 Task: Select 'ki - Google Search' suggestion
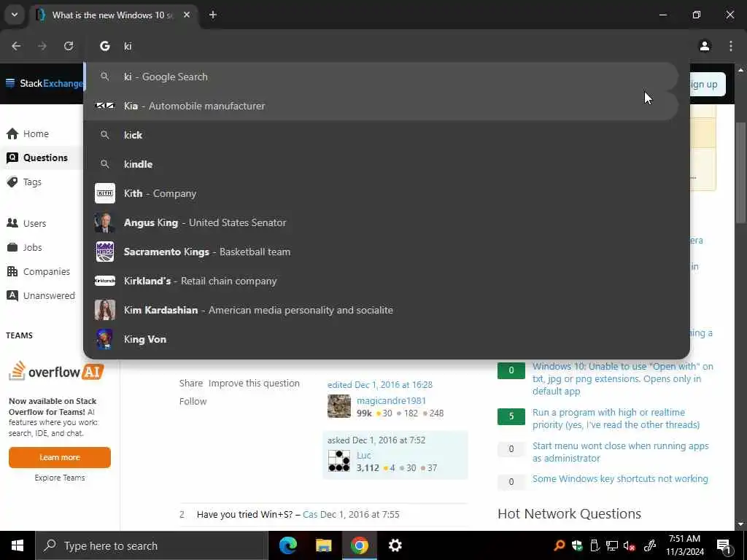pyautogui.click(x=381, y=77)
